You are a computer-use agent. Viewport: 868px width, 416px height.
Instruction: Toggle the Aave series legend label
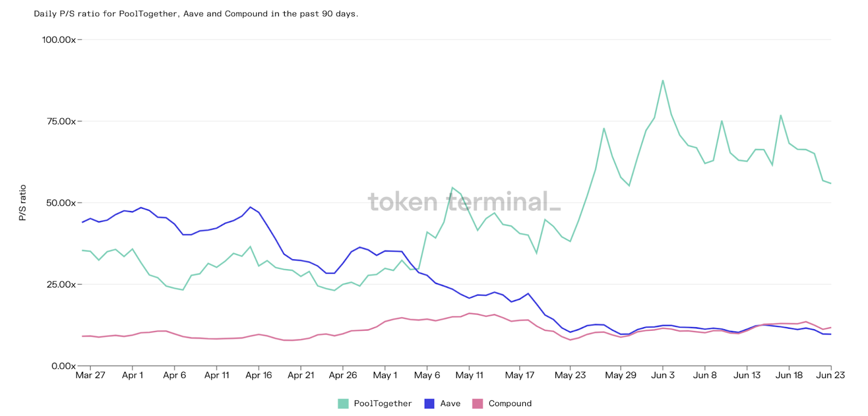[450, 404]
